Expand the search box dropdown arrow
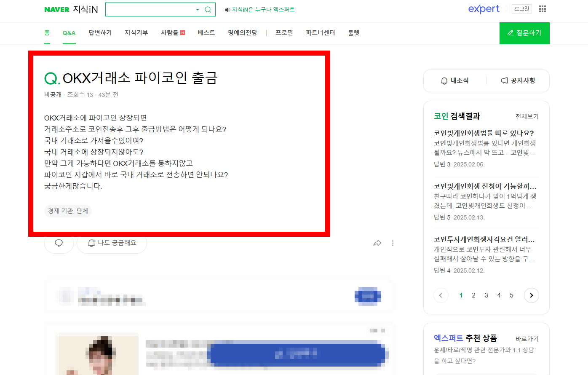 click(198, 10)
